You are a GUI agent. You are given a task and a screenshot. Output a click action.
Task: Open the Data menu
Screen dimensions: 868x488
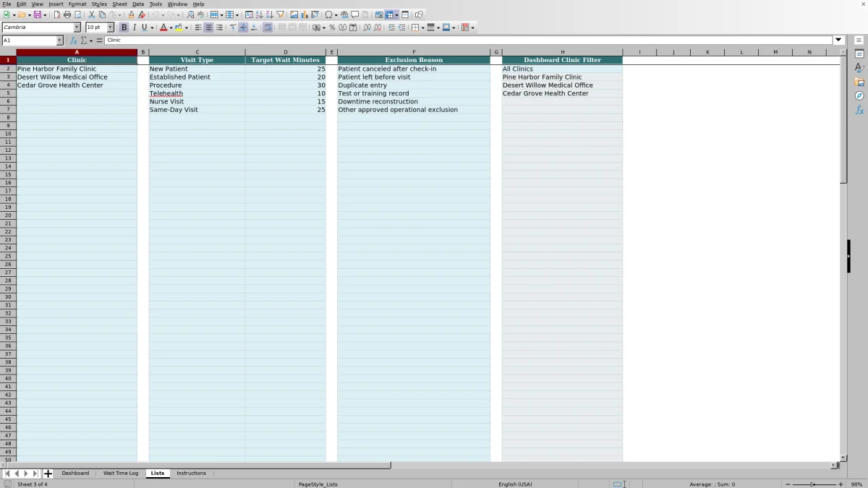[x=138, y=4]
